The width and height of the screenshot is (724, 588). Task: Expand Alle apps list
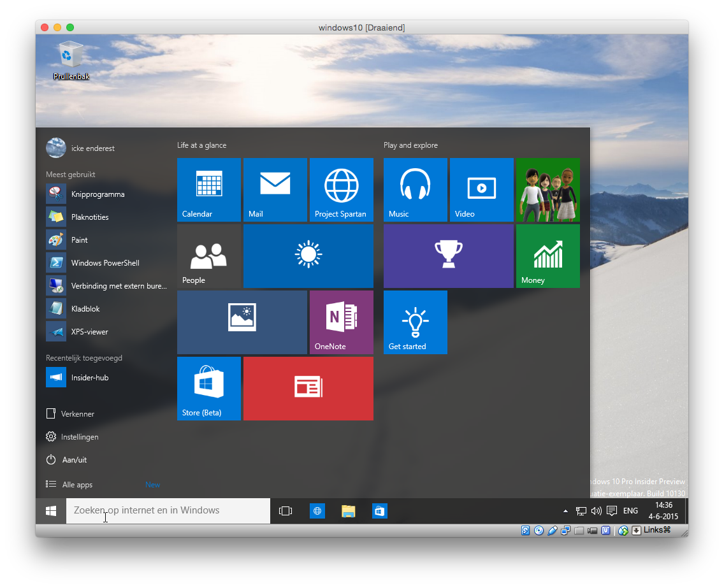click(77, 485)
